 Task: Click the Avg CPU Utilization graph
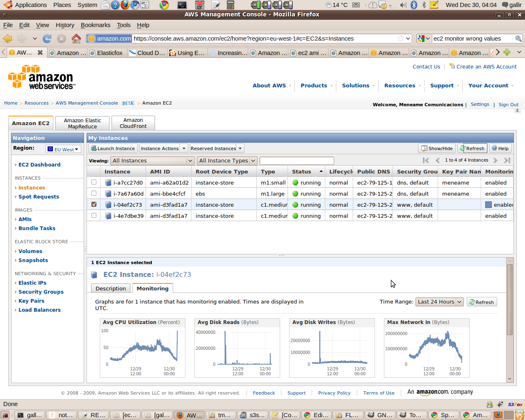pos(142,348)
